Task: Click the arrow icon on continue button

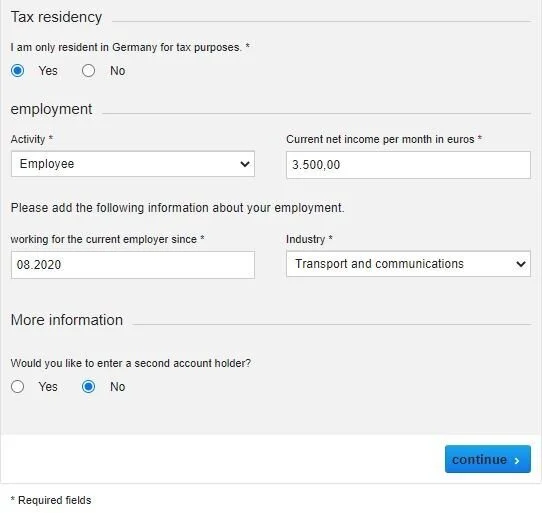Action: (517, 460)
